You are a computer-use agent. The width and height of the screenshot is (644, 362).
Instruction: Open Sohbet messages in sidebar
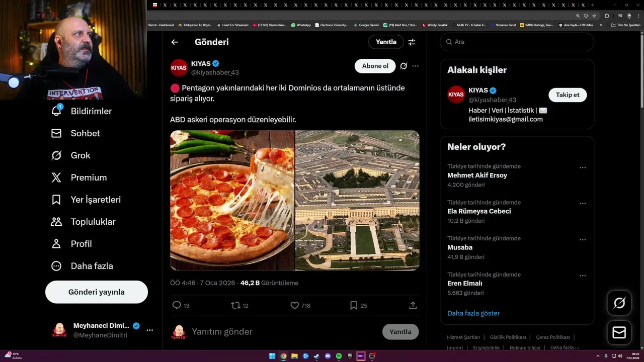click(x=75, y=133)
